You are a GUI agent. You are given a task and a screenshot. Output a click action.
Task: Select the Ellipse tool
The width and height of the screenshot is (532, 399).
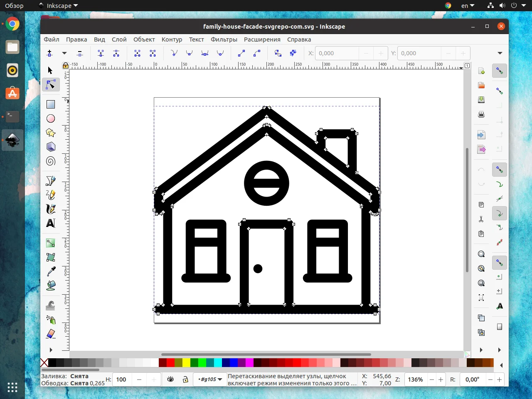tap(51, 118)
